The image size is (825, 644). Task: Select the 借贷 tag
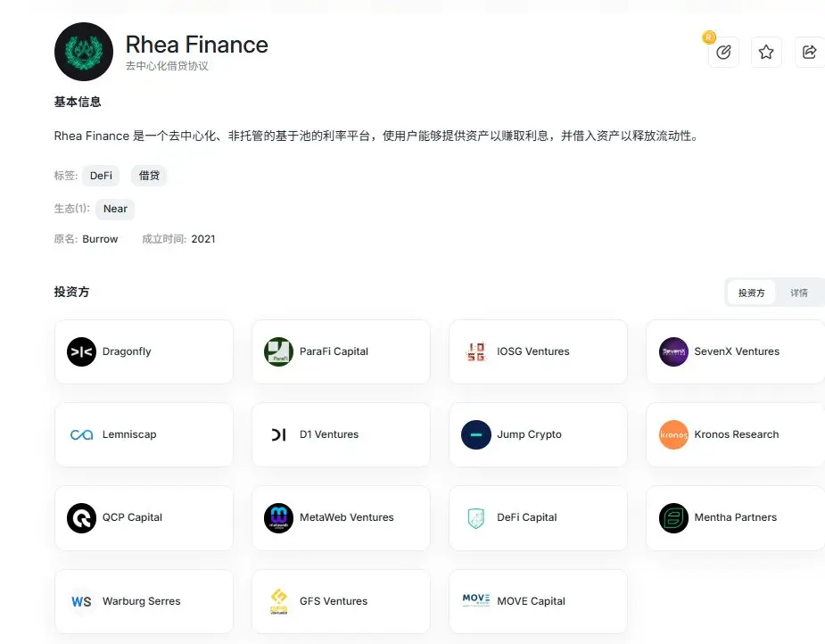pos(149,176)
